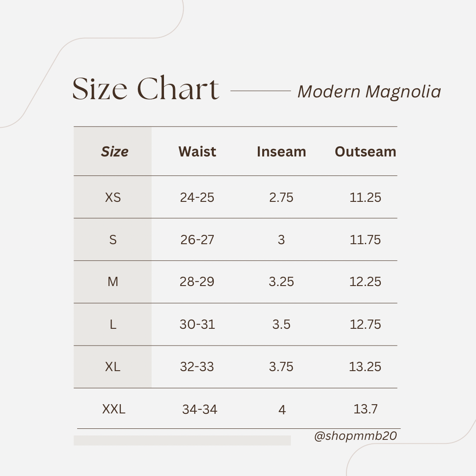Select the Modern Magnolia brand text
This screenshot has height=476, width=476.
[x=369, y=92]
